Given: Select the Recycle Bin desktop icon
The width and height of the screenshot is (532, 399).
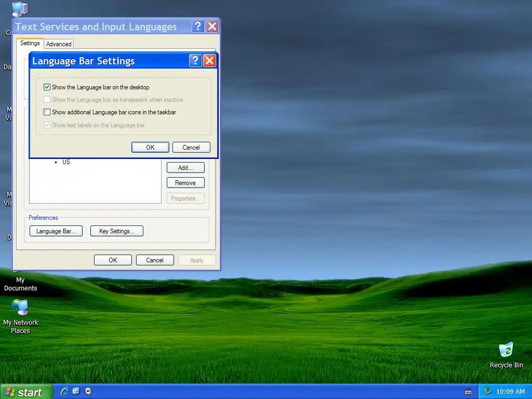Looking at the screenshot, I should pyautogui.click(x=506, y=355).
